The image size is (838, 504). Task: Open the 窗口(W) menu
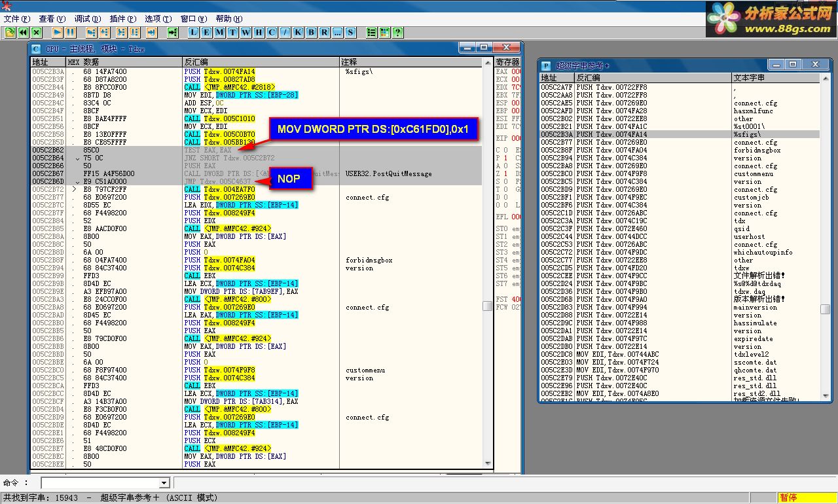[194, 18]
